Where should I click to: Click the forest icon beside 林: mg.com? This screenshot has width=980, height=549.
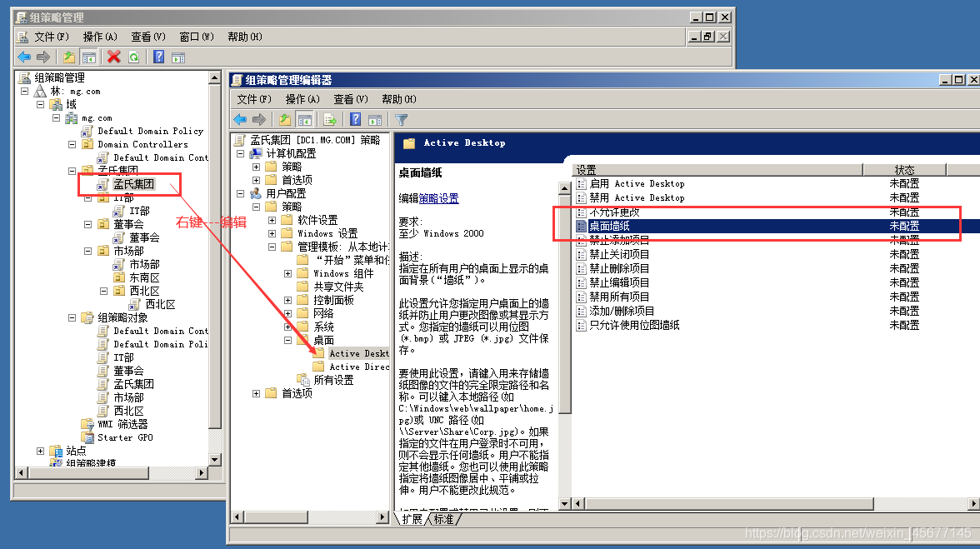(40, 91)
